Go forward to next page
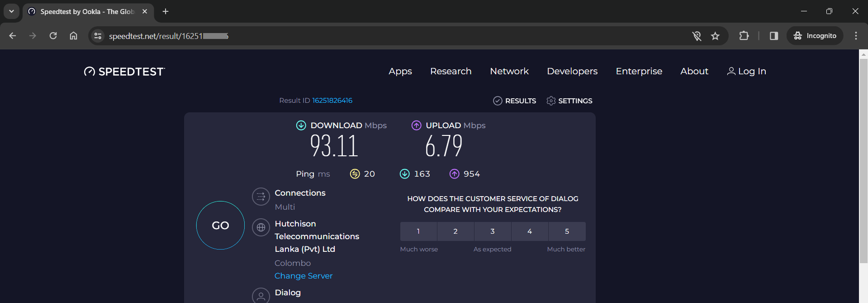Viewport: 868px width, 303px height. [33, 36]
